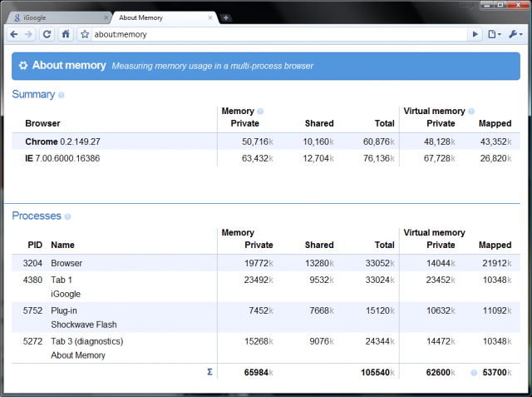Click Plug-in total memory 15120k
532x397 pixels.
pyautogui.click(x=380, y=310)
